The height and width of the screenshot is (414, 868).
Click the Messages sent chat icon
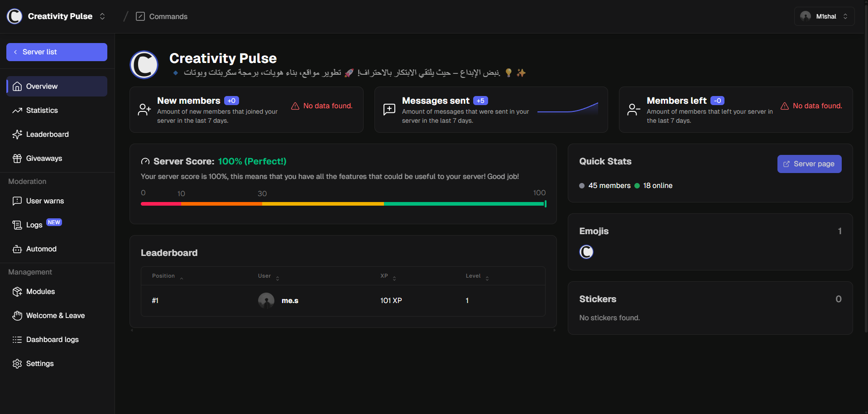389,110
